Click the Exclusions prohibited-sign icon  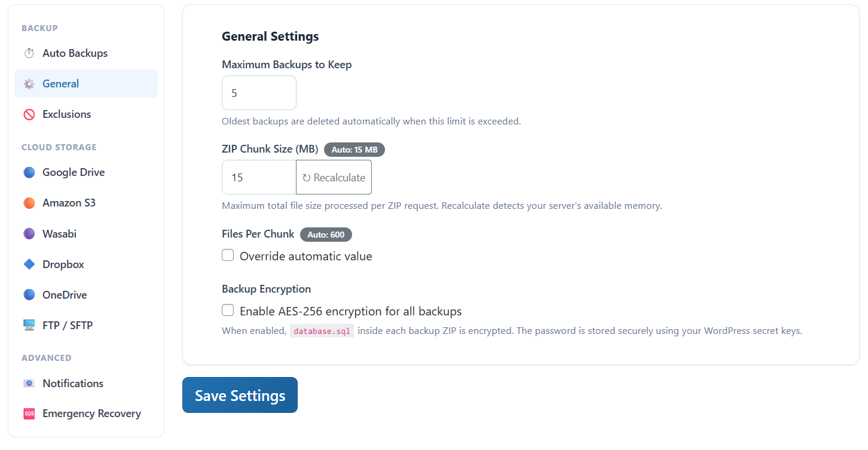29,114
